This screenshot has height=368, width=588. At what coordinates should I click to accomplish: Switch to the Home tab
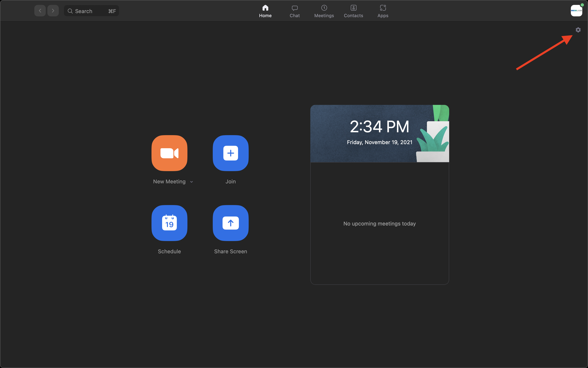pyautogui.click(x=265, y=11)
